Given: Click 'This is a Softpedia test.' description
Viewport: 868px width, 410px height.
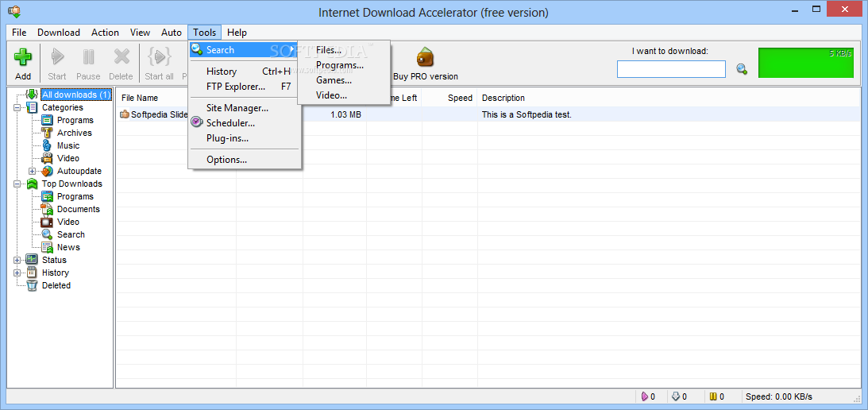Looking at the screenshot, I should coord(527,114).
